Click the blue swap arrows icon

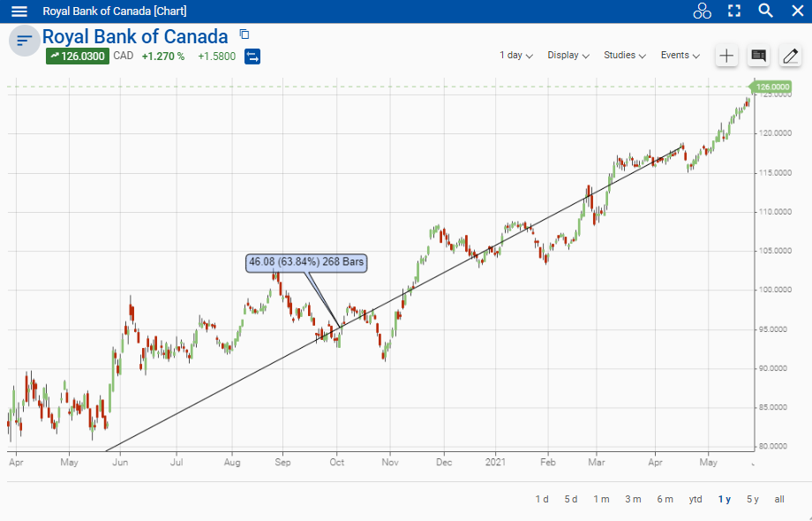(252, 56)
